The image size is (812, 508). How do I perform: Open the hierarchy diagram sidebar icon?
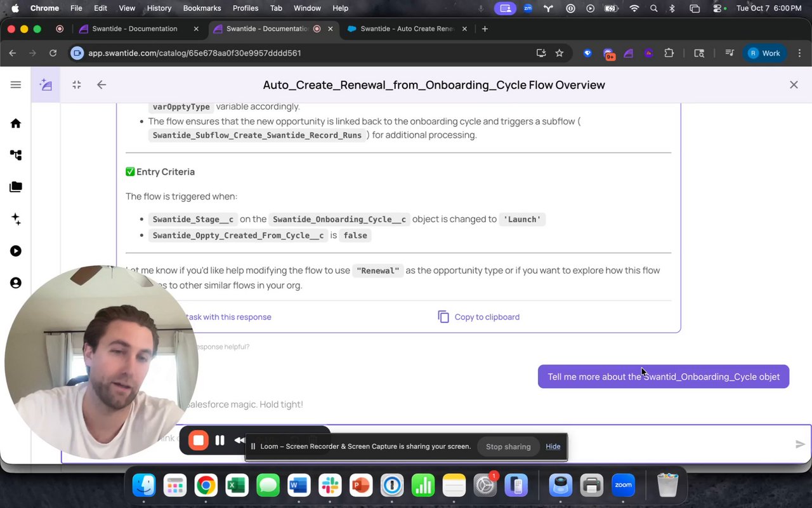click(16, 155)
